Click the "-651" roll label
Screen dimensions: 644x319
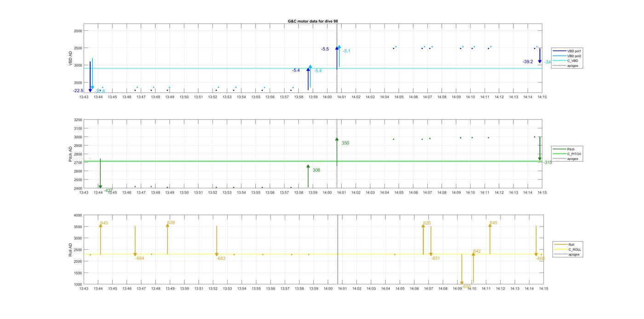point(435,258)
